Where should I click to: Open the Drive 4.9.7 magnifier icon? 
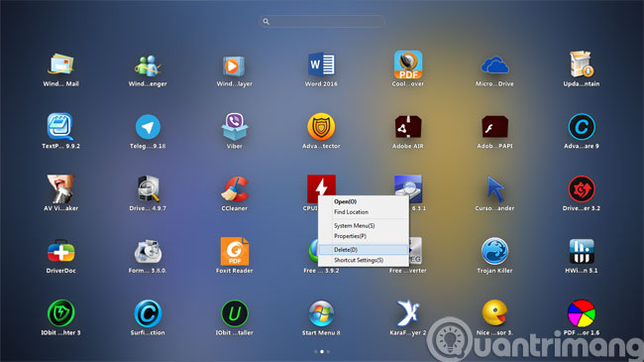click(148, 188)
